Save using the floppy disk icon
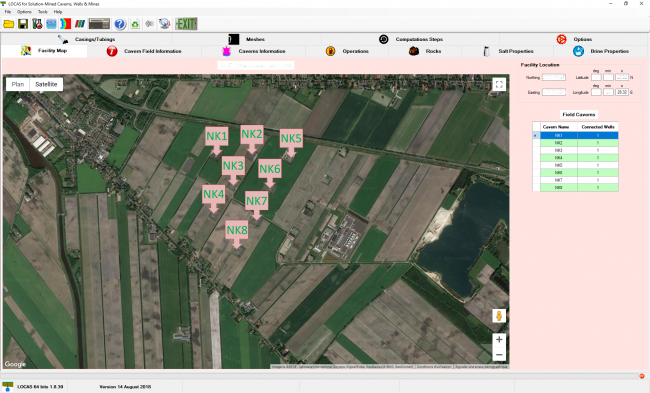Viewport: 650px width, 393px height. tap(23, 24)
